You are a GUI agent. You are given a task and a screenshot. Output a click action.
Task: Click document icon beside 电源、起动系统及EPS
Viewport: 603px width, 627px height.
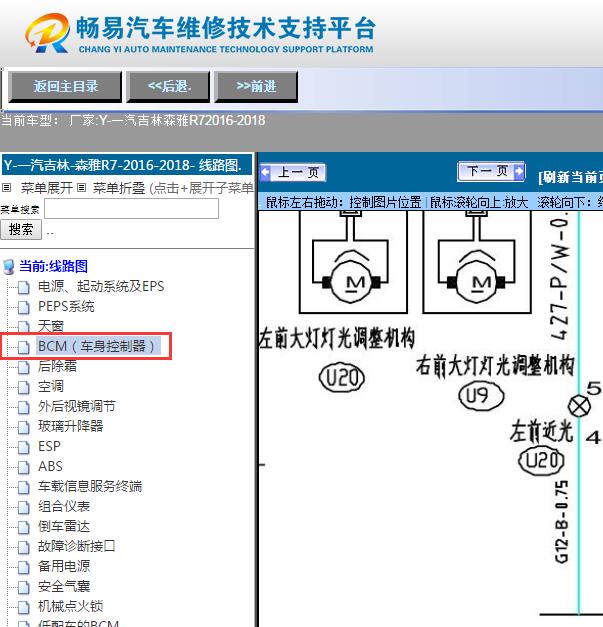[24, 287]
